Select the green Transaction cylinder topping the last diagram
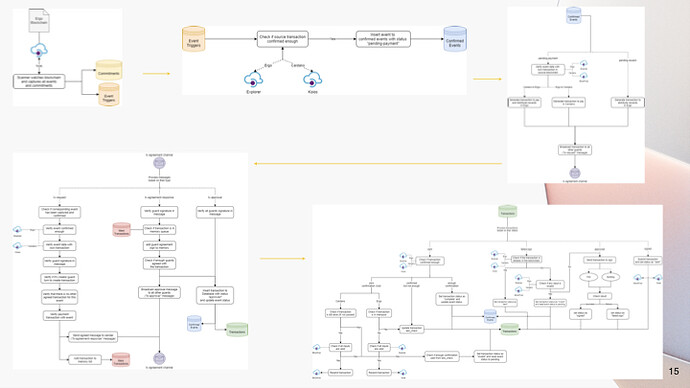The image size is (690, 388). click(507, 212)
